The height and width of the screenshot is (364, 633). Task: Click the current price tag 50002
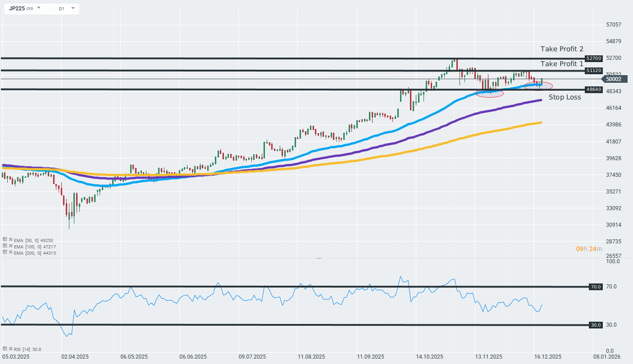[615, 79]
